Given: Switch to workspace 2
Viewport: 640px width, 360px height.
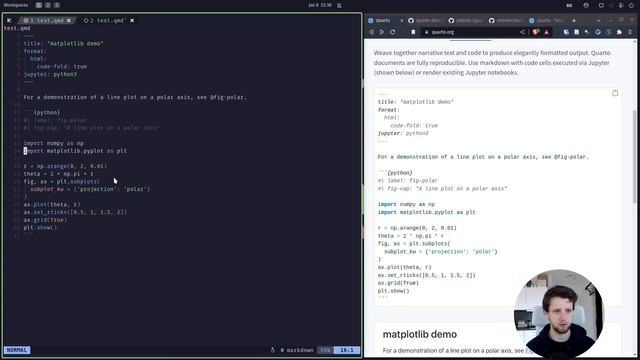Looking at the screenshot, I should pyautogui.click(x=48, y=5).
